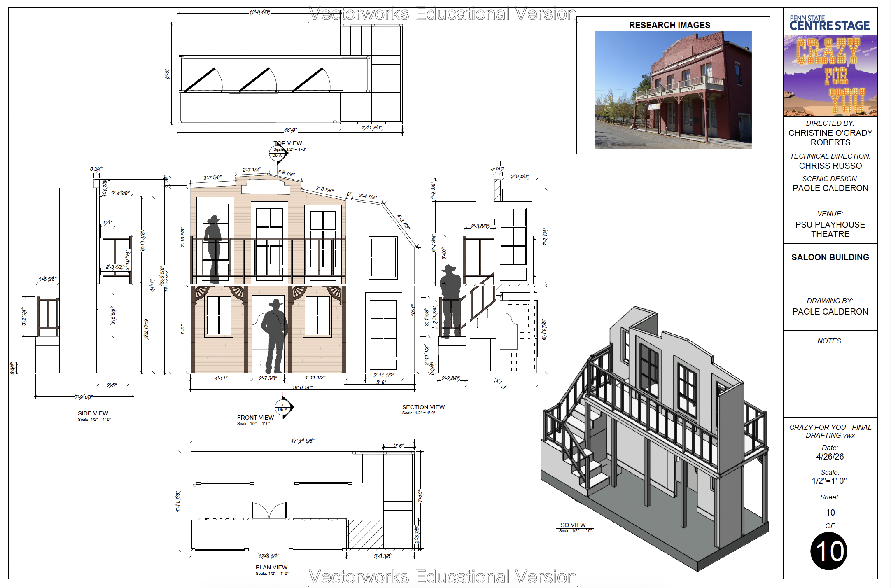Click the 5'-6" dimension under front view
This screenshot has height=588, width=891.
coord(381,383)
